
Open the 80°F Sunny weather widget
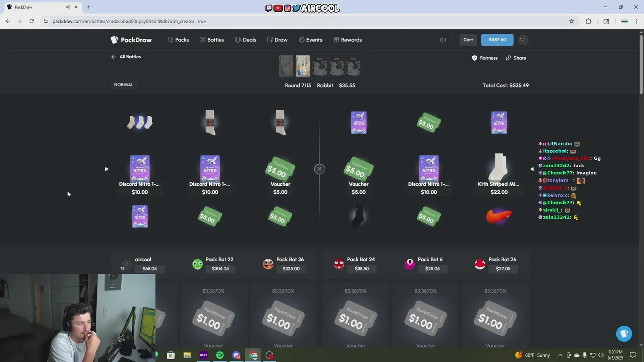pos(533,355)
